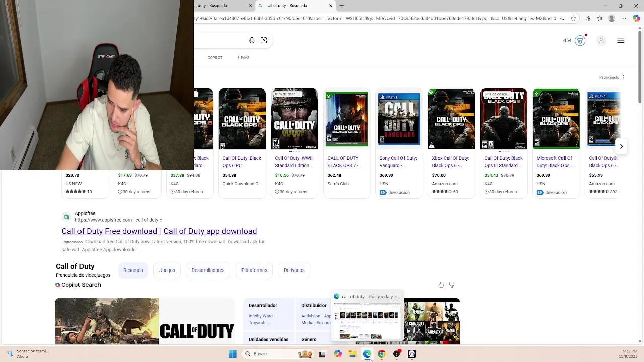This screenshot has width=644, height=362.
Task: Dislike the Copilot Search answer
Action: [452, 285]
